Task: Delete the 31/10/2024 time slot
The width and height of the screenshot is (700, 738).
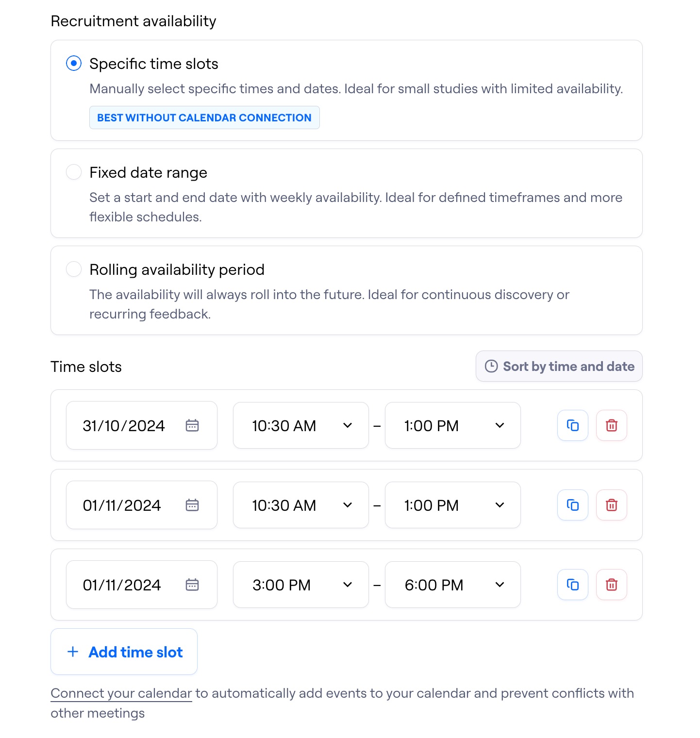Action: point(612,425)
